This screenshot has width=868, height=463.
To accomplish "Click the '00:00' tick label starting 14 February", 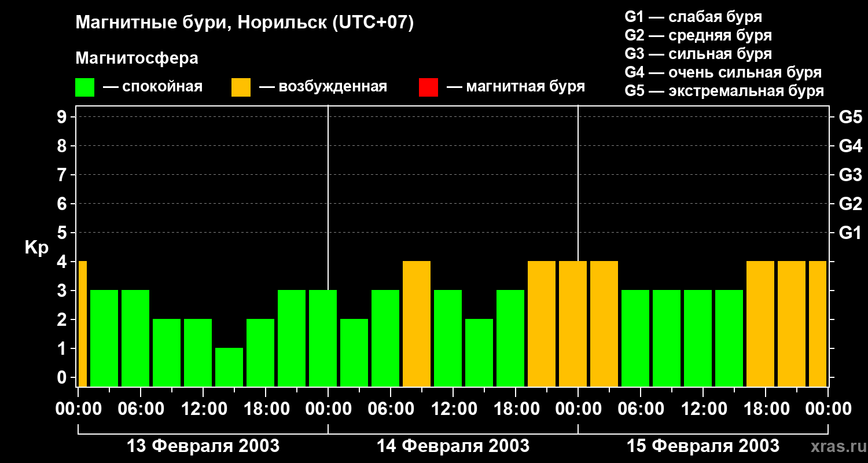I will [x=328, y=409].
